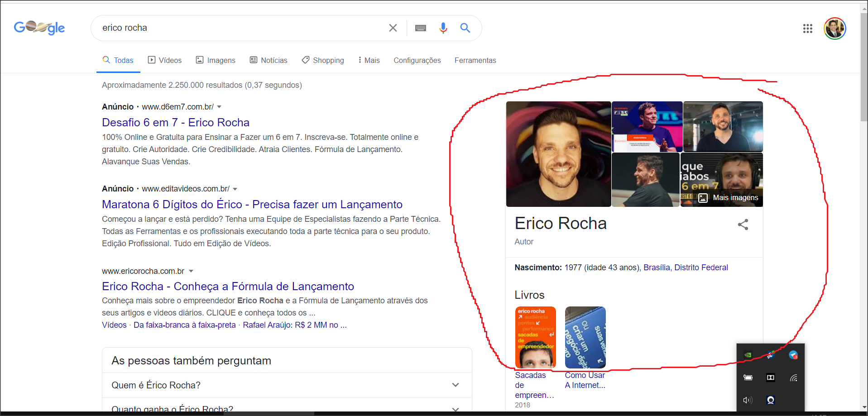868x416 pixels.
Task: Open Rafael Araújo: R$ 2 MM sitelink
Action: 295,325
